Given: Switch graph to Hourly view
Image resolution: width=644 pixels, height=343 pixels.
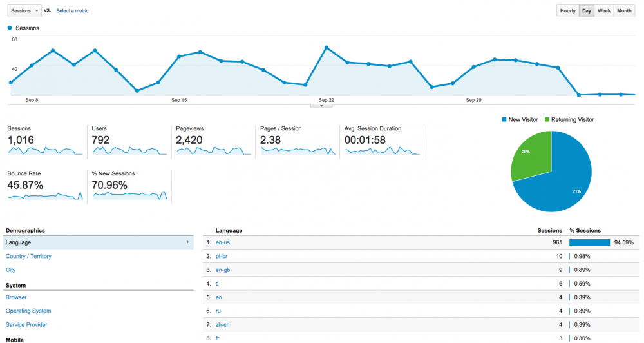Looking at the screenshot, I should 567,11.
